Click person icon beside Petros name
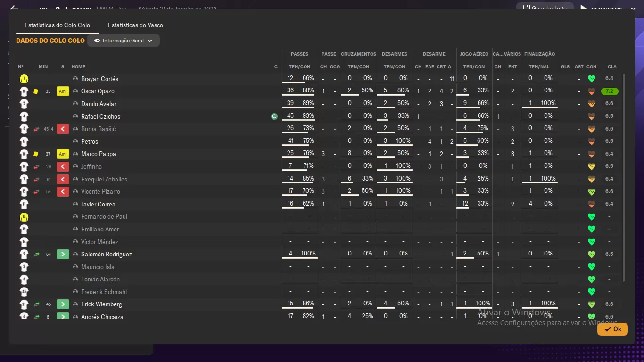 point(75,141)
